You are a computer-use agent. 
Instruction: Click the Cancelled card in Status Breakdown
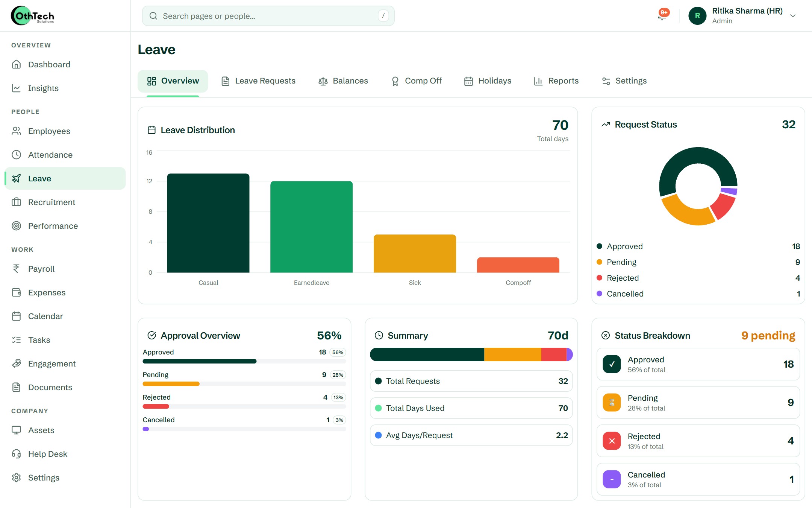click(x=698, y=479)
